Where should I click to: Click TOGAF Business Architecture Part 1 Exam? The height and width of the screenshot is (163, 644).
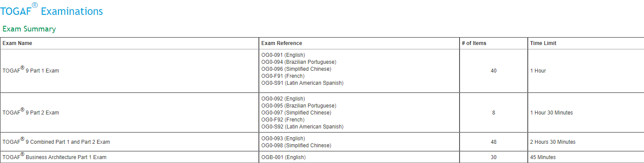coord(55,157)
